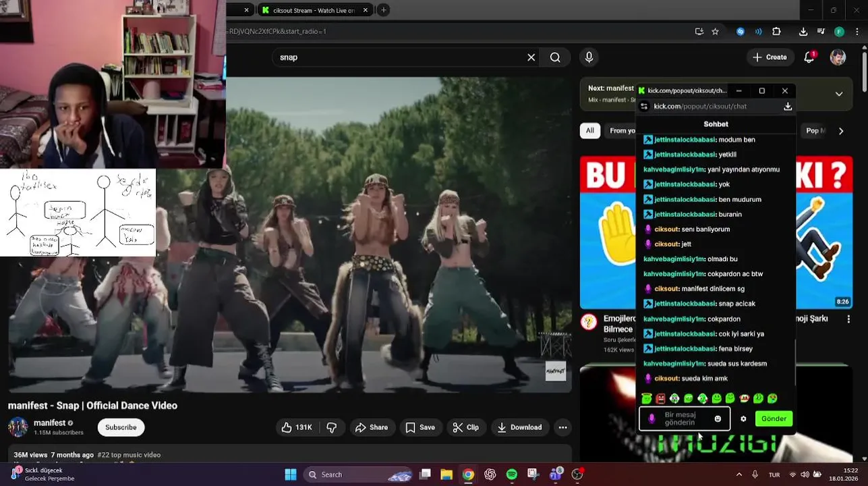Viewport: 868px width, 486px height.
Task: Open YouTube notifications bell
Action: click(809, 57)
